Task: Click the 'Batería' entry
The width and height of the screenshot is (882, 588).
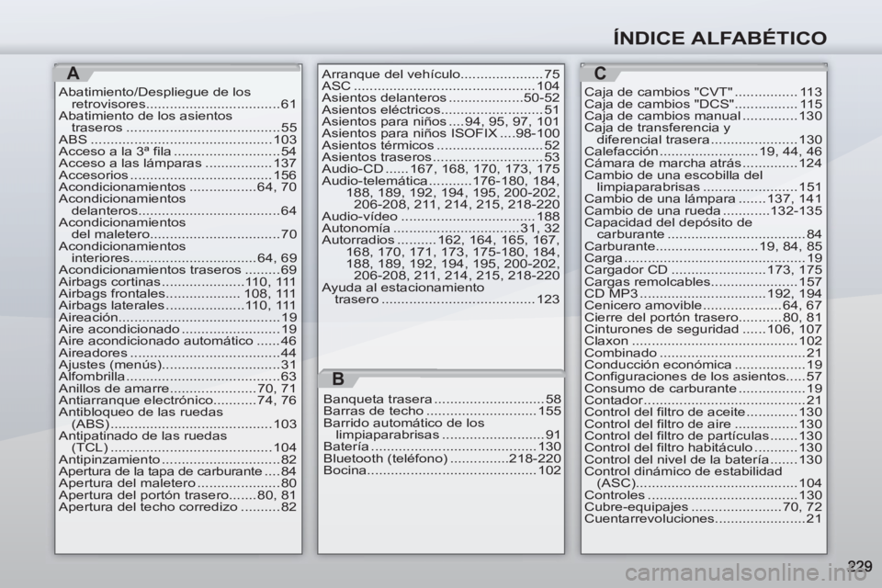Action: click(442, 447)
